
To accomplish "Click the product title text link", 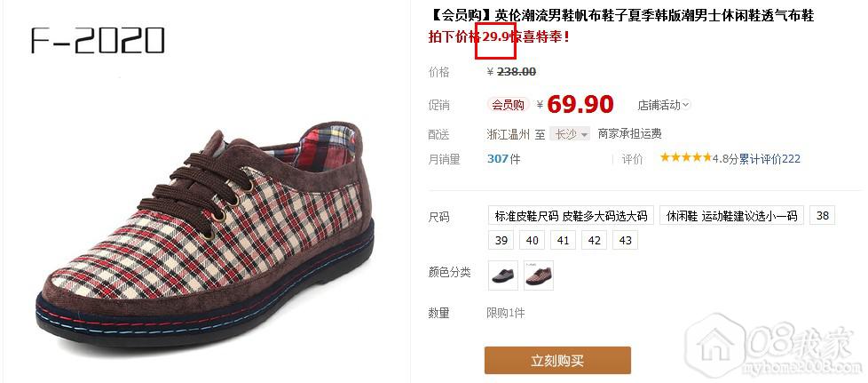I will point(621,16).
